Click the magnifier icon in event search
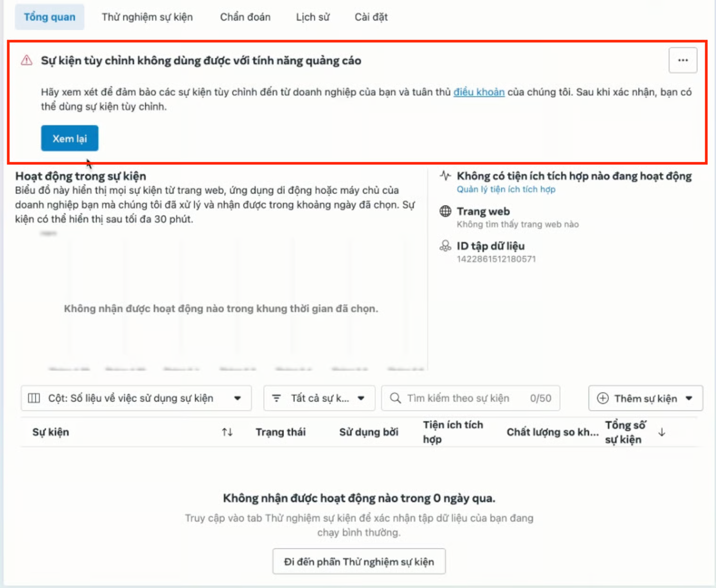716x588 pixels. pyautogui.click(x=395, y=398)
